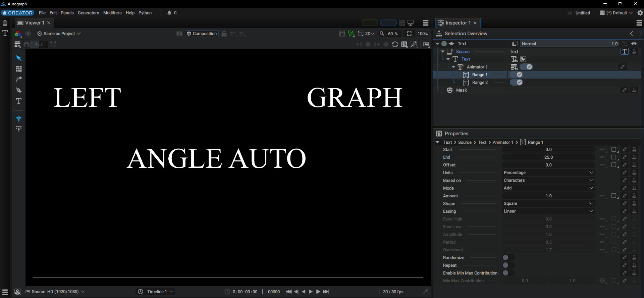Open the Based on Characters dropdown
The width and height of the screenshot is (644, 298).
[x=548, y=180]
